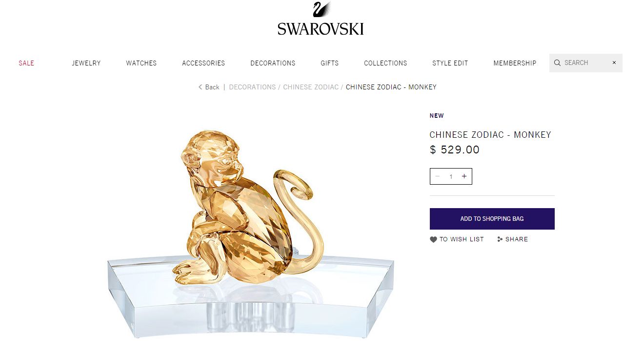
Task: Expand the Accessories navigation menu
Action: click(203, 63)
